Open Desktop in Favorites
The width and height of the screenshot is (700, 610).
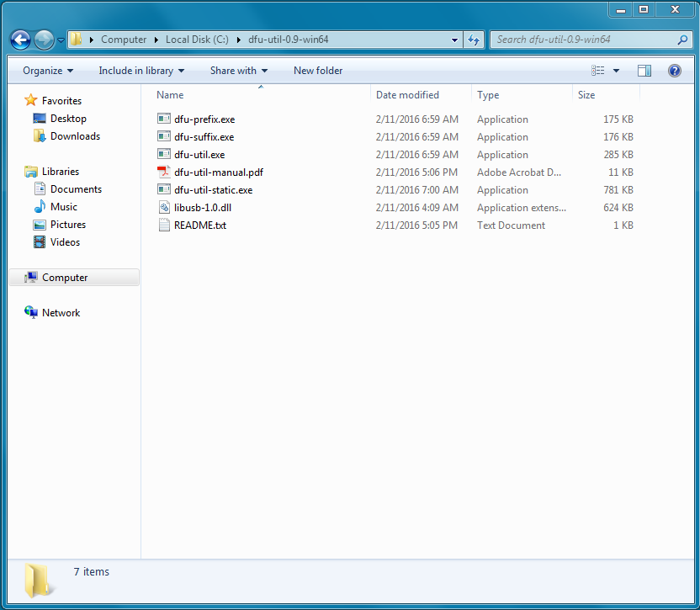click(68, 119)
